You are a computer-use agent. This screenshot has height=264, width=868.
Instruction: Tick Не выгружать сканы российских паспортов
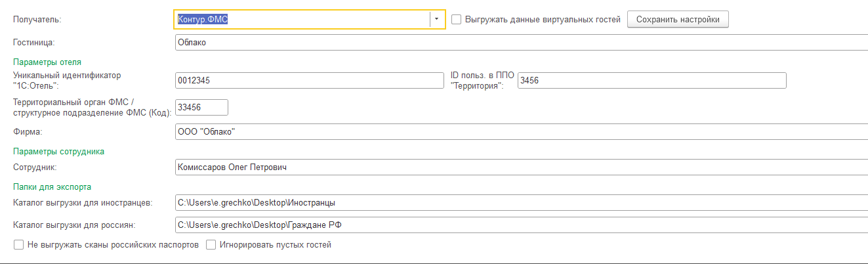[18, 245]
